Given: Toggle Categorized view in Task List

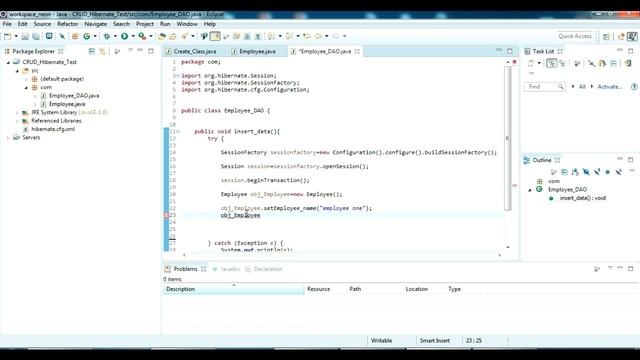Looking at the screenshot, I should (x=551, y=63).
